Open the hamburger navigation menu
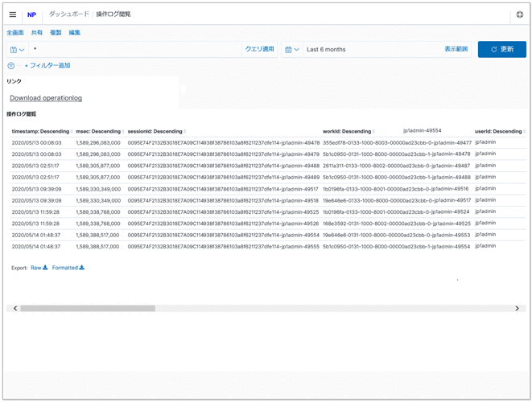Viewport: 532px width, 402px height. coord(12,14)
